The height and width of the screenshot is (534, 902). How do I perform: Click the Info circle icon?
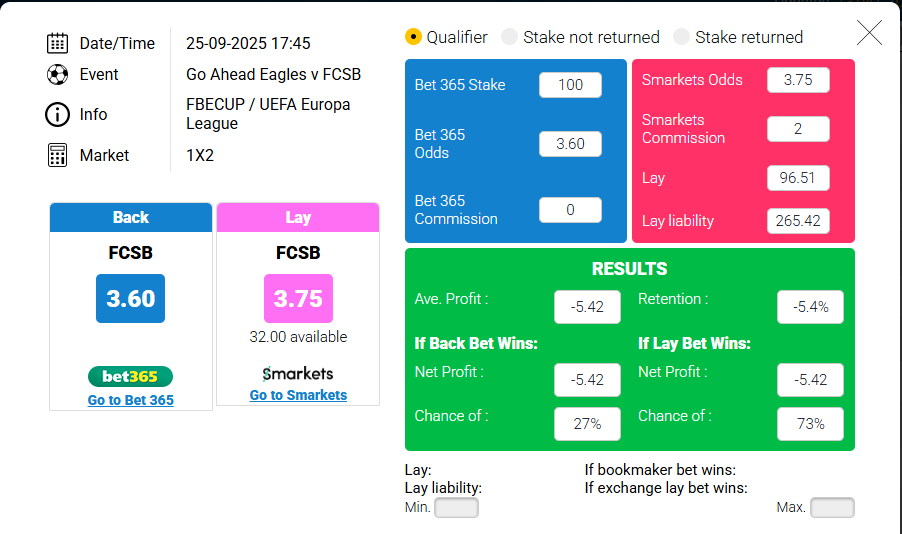tap(57, 114)
